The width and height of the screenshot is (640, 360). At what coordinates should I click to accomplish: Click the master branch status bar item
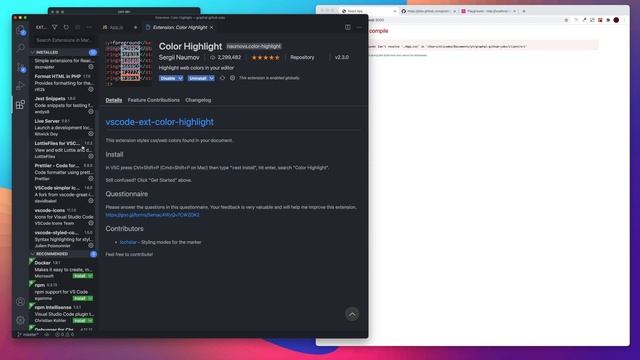pos(28,334)
